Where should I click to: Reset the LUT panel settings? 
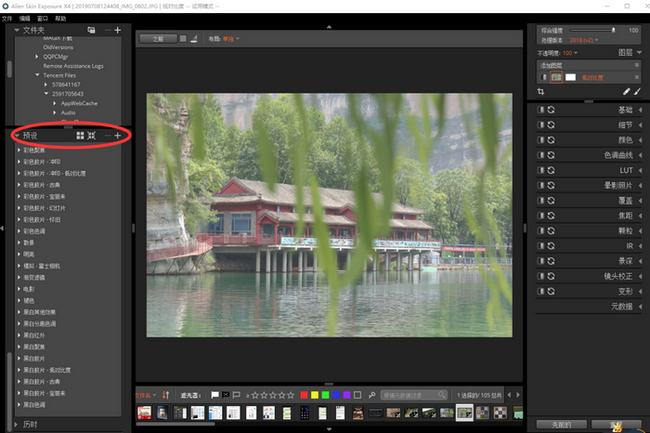551,170
